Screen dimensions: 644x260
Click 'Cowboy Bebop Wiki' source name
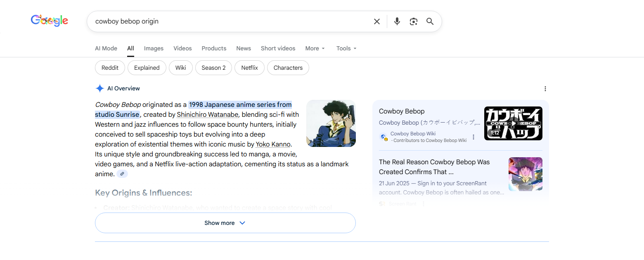[x=413, y=134]
